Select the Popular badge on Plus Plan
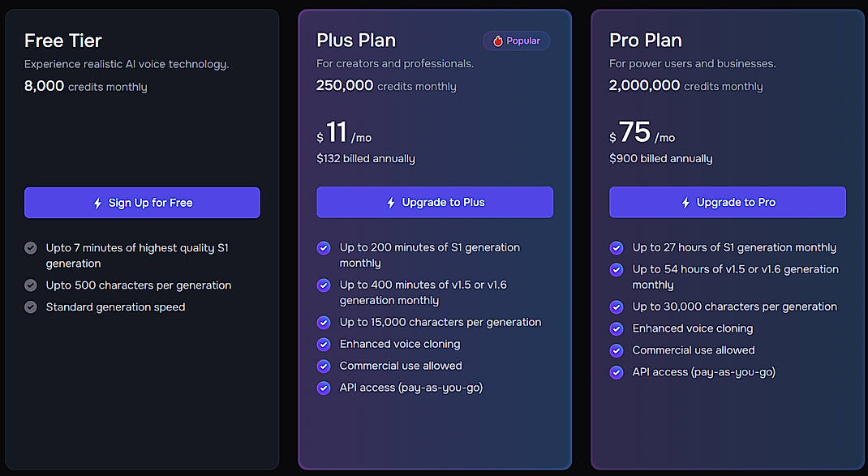This screenshot has width=868, height=476. [516, 40]
